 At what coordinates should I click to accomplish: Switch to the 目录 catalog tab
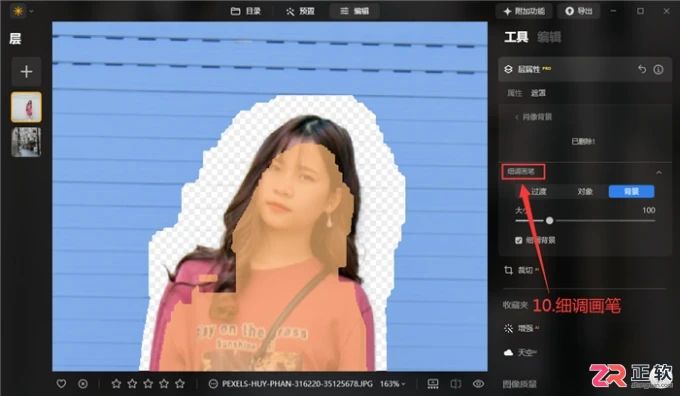246,11
